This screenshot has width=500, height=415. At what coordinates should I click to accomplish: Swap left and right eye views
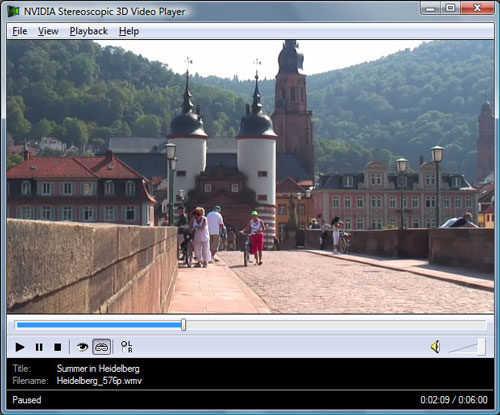(x=126, y=347)
